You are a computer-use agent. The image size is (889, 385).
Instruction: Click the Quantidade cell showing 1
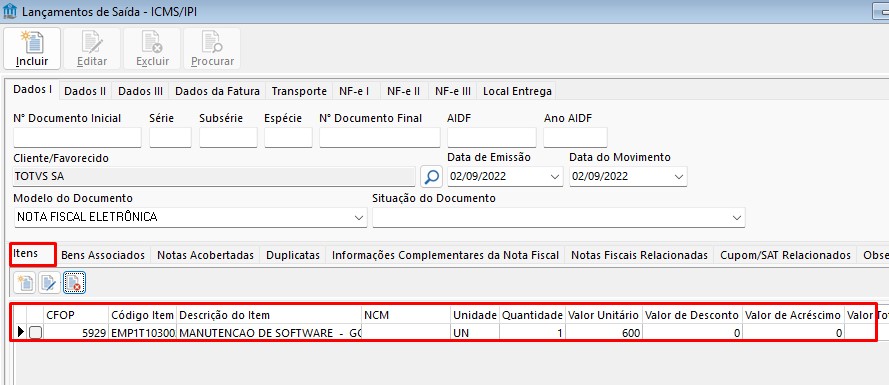click(532, 333)
